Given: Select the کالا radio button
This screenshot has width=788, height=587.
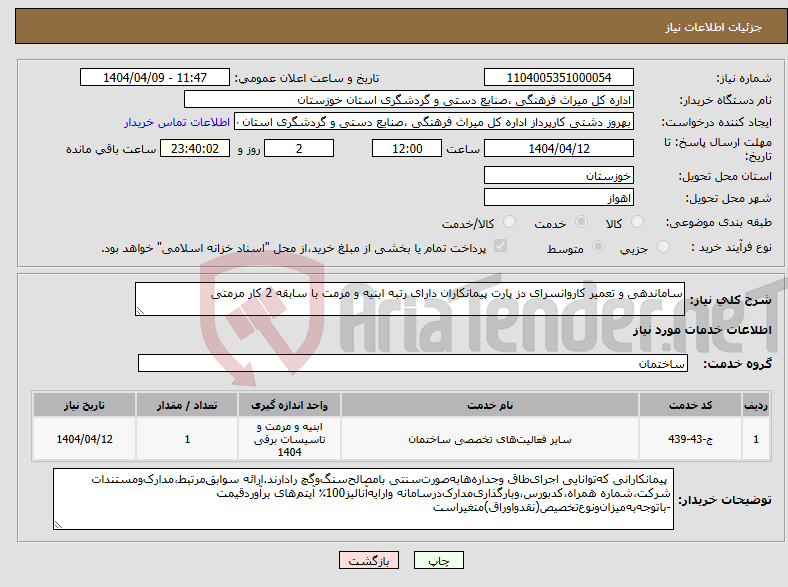Looking at the screenshot, I should click(637, 222).
